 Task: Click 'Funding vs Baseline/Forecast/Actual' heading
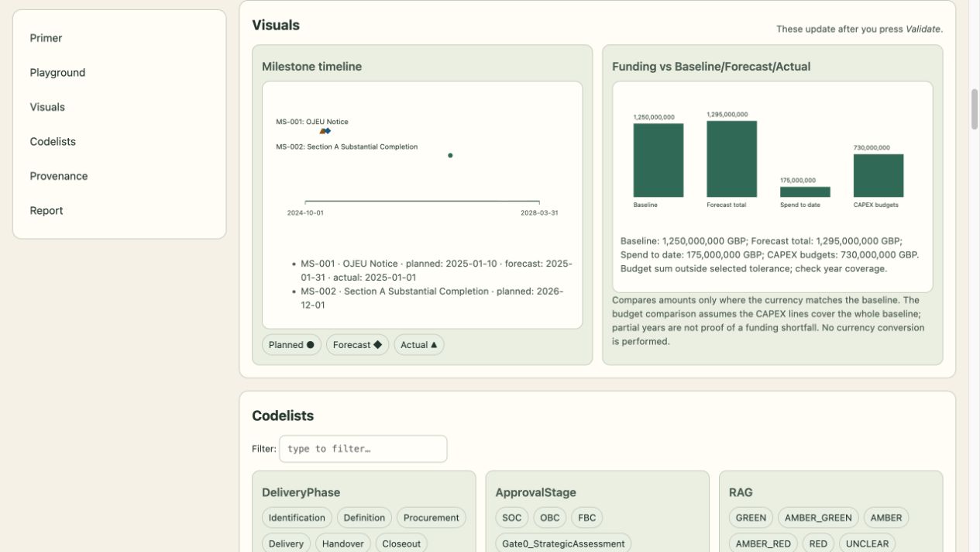[x=711, y=67]
